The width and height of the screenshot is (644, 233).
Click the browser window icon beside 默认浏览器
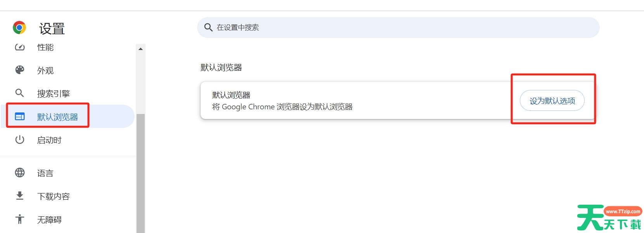pos(20,116)
